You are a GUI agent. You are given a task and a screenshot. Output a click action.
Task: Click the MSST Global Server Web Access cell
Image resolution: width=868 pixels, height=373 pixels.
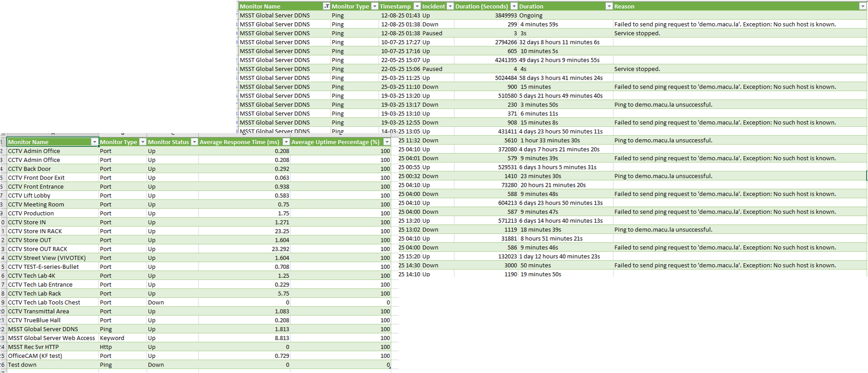52,338
